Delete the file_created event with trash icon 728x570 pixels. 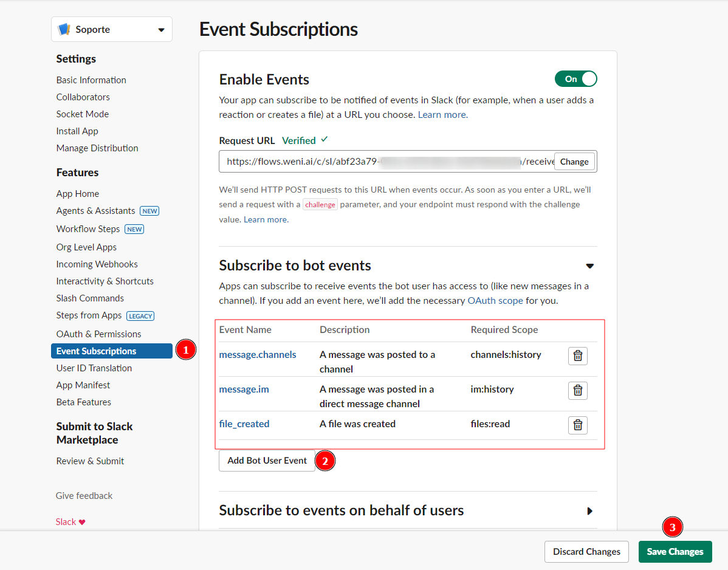[577, 425]
